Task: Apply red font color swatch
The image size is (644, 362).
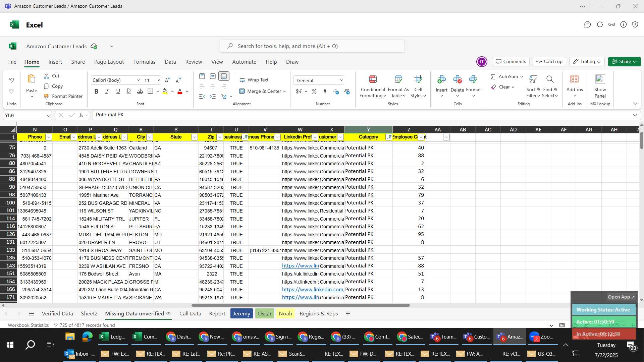Action: pos(180,91)
